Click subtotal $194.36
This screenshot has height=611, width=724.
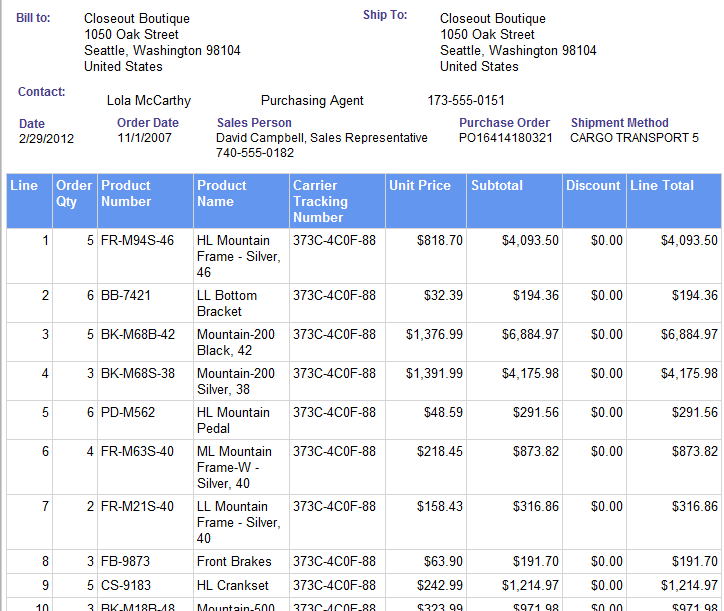coord(536,296)
